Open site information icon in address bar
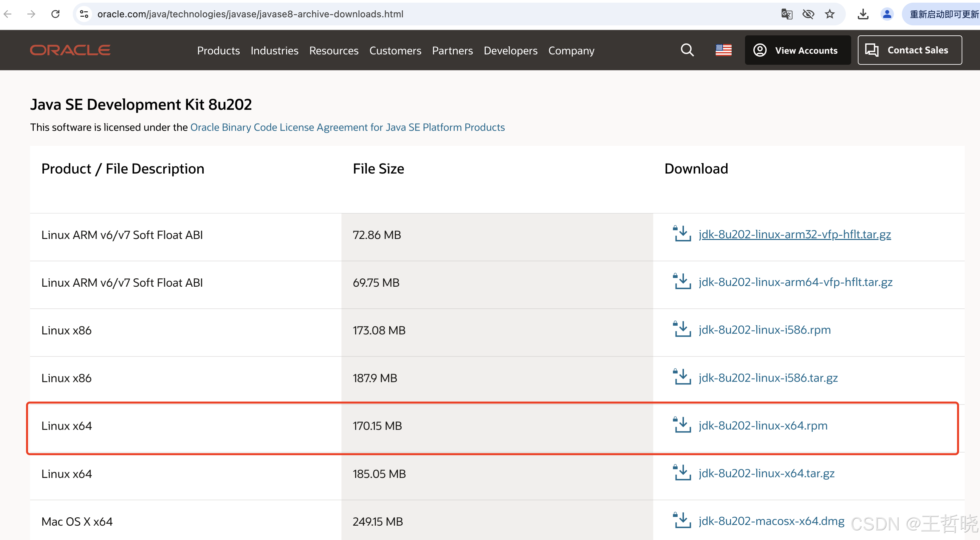 [84, 14]
